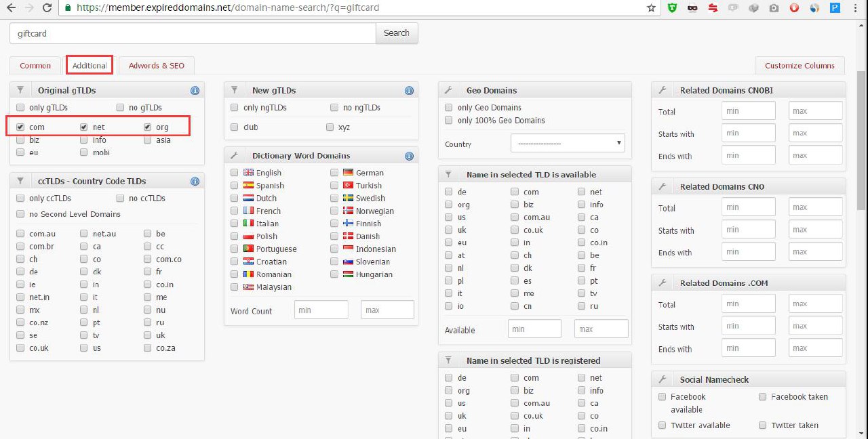This screenshot has width=868, height=439.
Task: Uncheck the com checkbox under Original gTLDs
Action: (20, 127)
